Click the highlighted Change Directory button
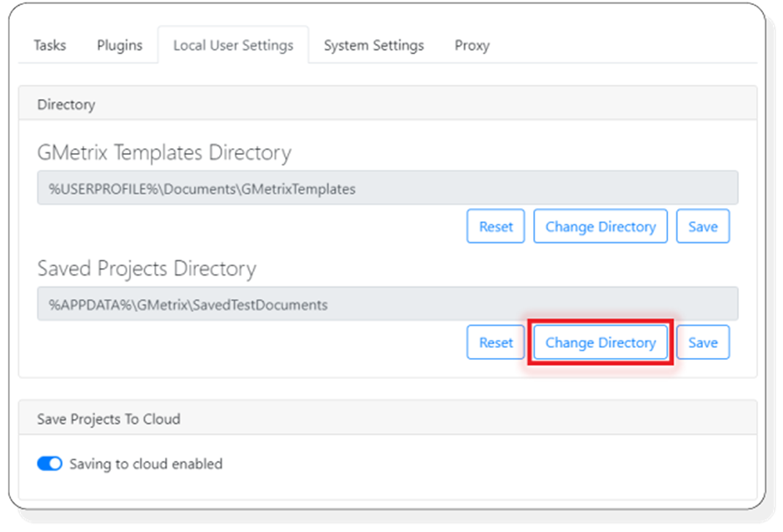Screen dimensions: 783x532 (x=600, y=342)
